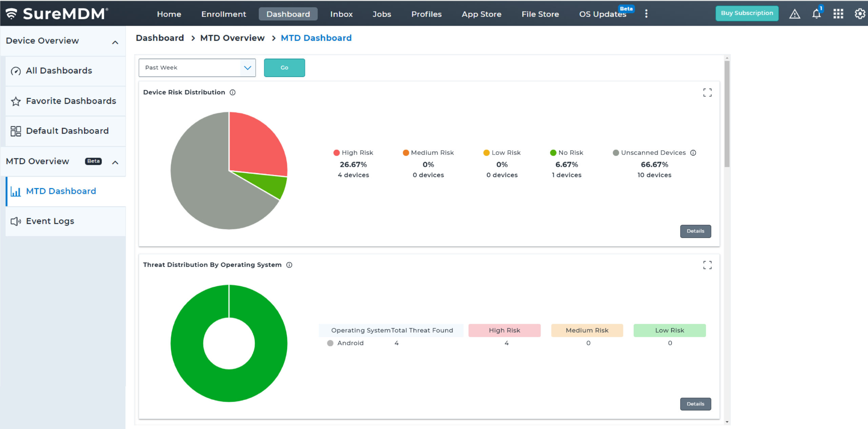Expand Threat Distribution chart to fullscreen
This screenshot has width=868, height=429.
707,265
